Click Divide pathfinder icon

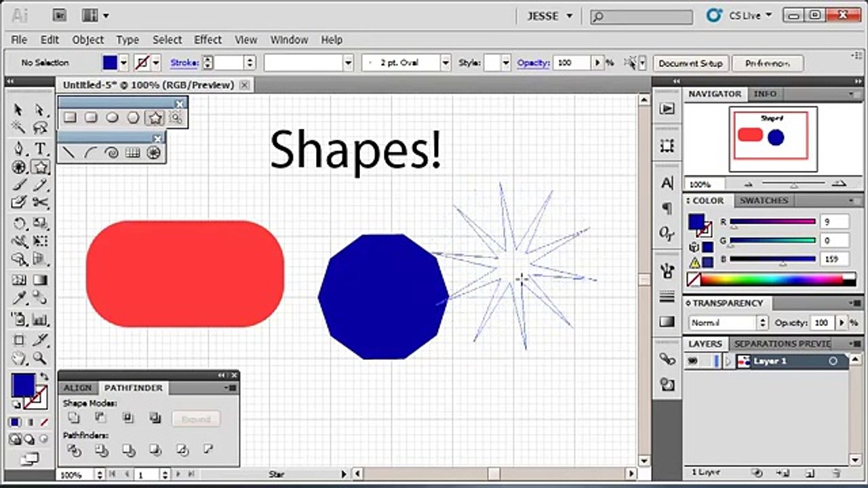click(x=74, y=449)
